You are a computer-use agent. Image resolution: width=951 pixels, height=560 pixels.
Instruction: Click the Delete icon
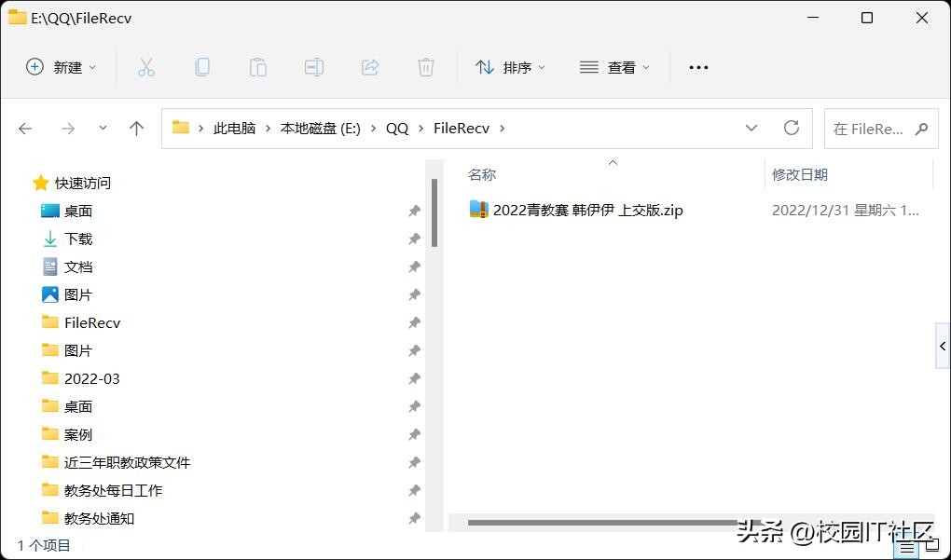coord(426,66)
